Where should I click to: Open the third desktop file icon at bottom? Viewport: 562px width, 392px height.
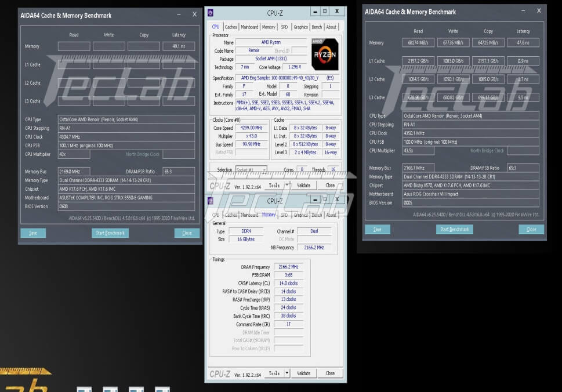pos(136,389)
